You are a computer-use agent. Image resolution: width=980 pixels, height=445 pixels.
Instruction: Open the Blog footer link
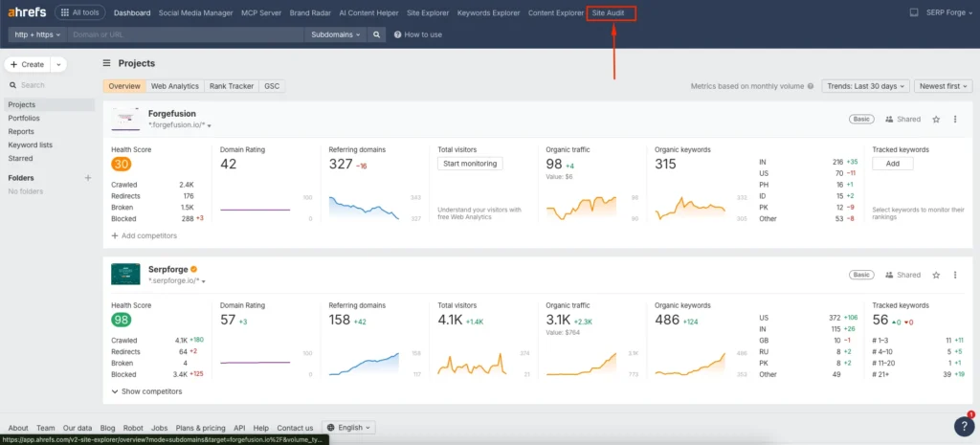click(x=107, y=428)
